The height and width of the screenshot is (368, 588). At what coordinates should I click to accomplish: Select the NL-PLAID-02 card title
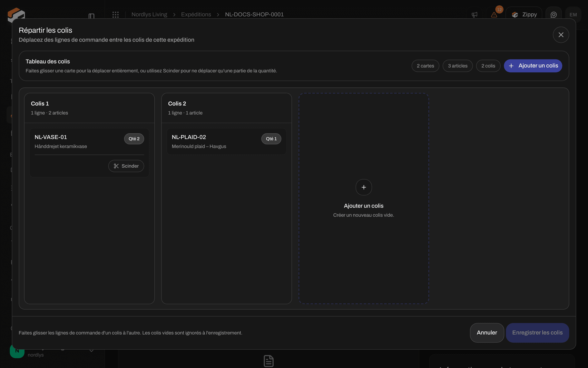[x=189, y=137]
